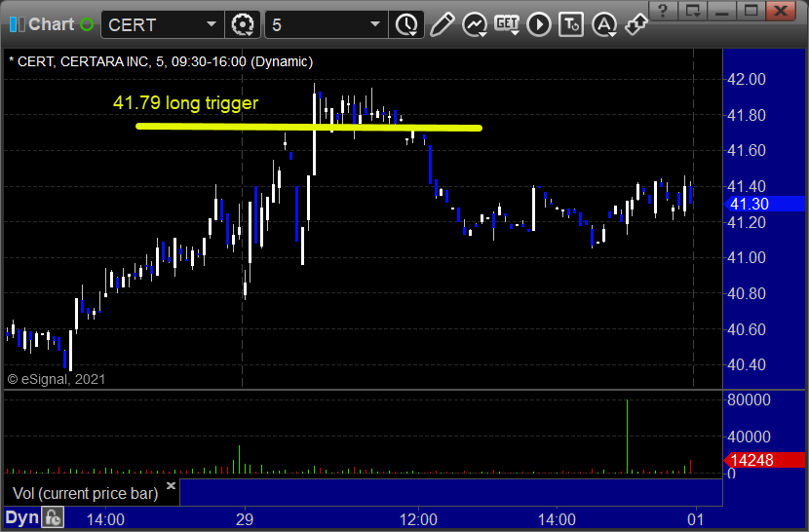Click the 42.00 price axis label

(746, 80)
